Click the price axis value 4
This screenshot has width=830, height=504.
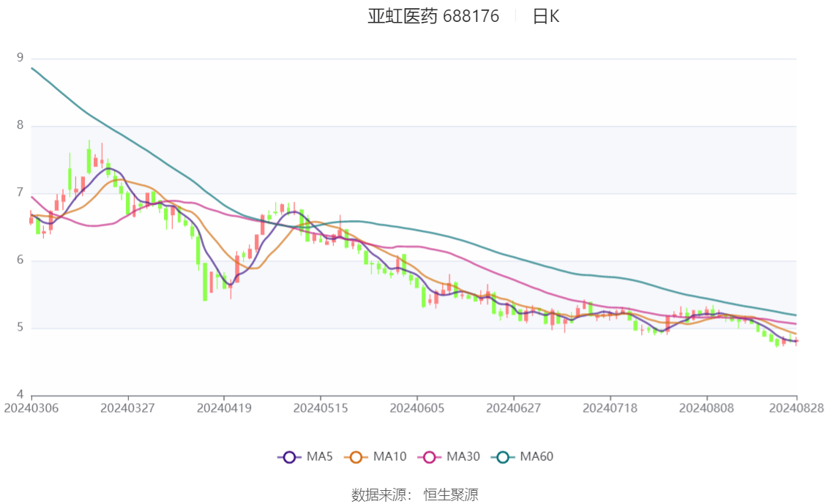[20, 394]
